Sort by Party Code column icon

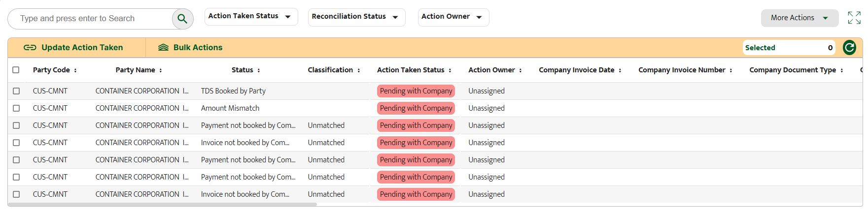[75, 70]
